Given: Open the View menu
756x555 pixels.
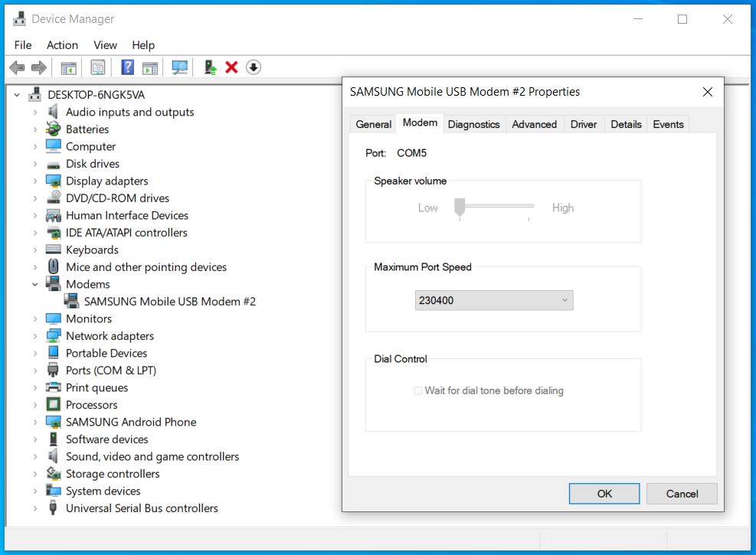Looking at the screenshot, I should coord(105,45).
